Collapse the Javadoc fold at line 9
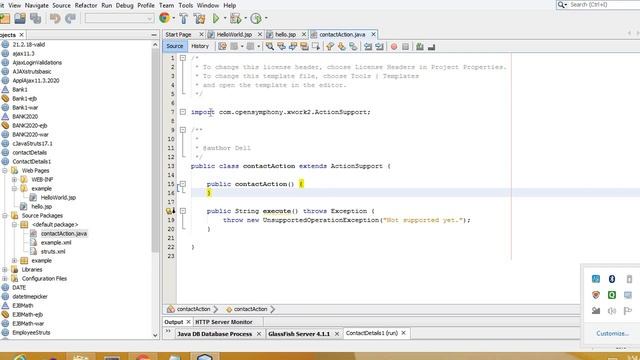640x360 pixels. tap(183, 130)
